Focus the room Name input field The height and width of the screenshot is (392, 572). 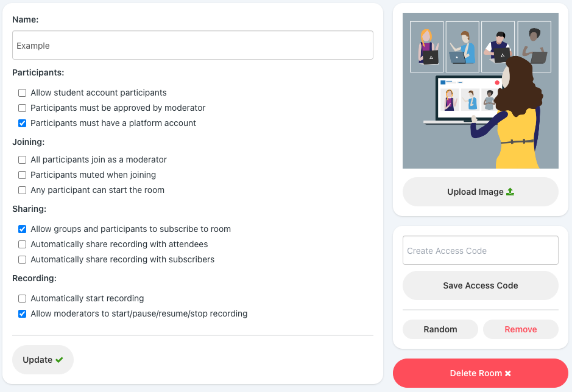coord(192,45)
